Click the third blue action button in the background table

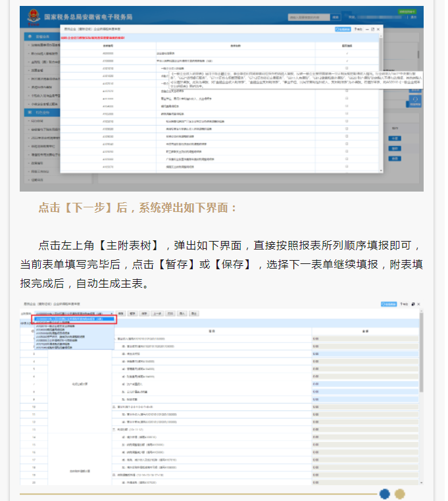(x=395, y=159)
